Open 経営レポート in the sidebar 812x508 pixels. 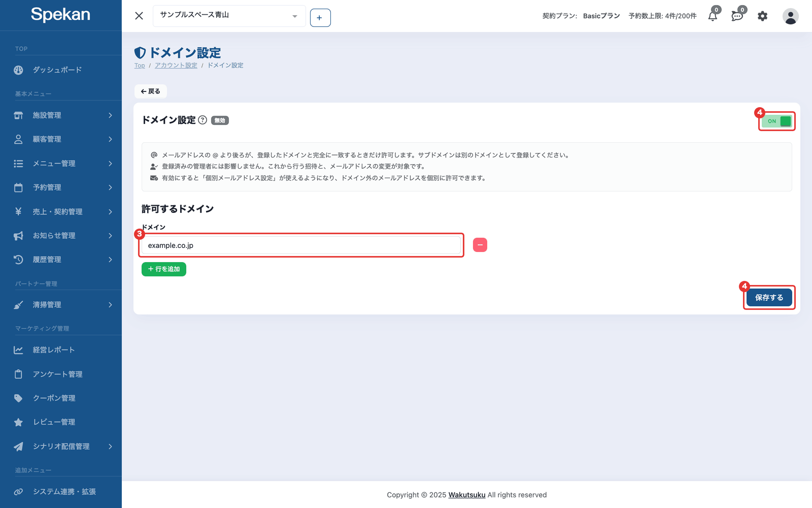61,350
